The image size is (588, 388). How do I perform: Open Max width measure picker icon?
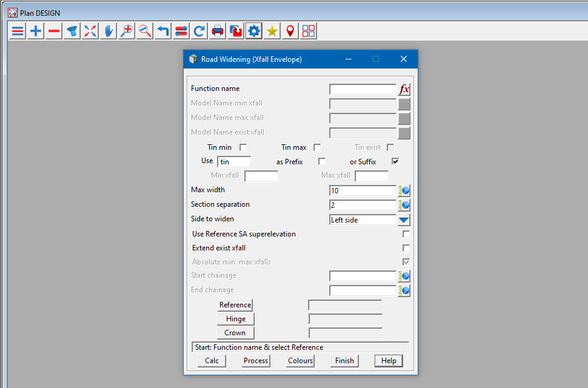(404, 190)
